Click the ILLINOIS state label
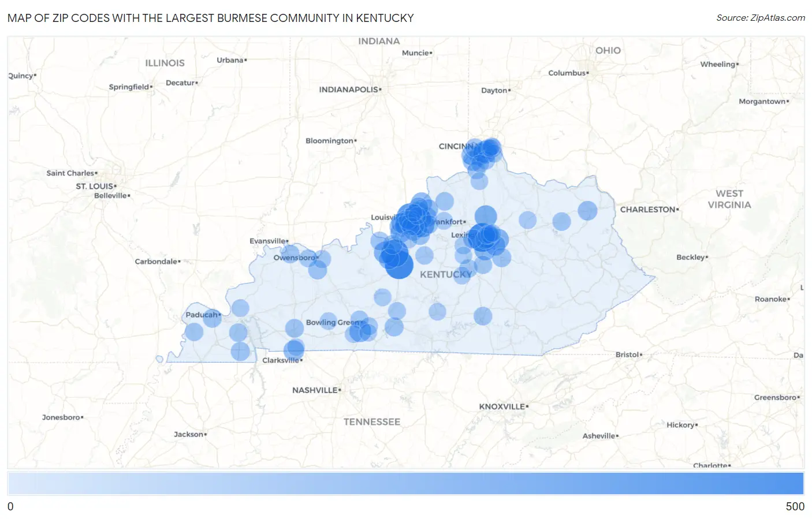The height and width of the screenshot is (519, 812). (x=165, y=63)
